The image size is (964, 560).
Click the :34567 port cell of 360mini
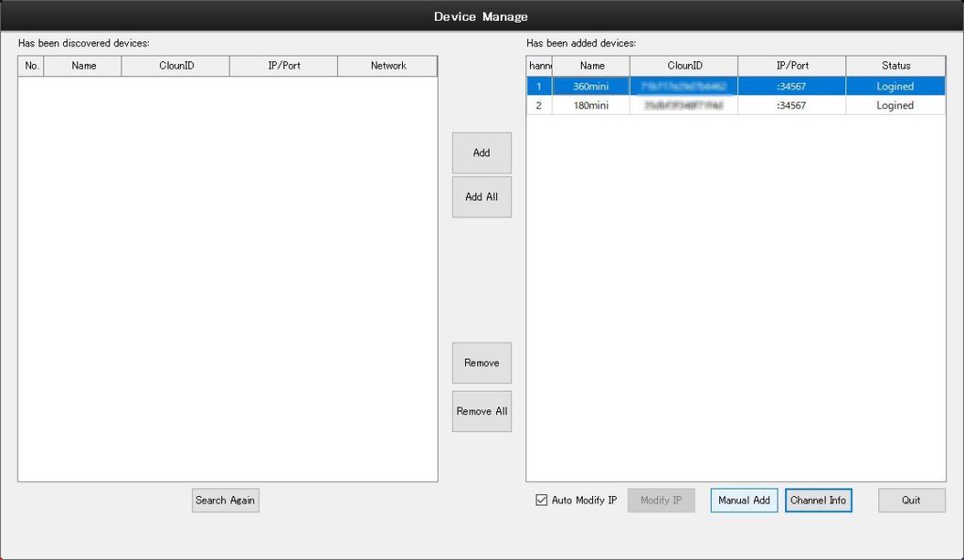coord(791,87)
